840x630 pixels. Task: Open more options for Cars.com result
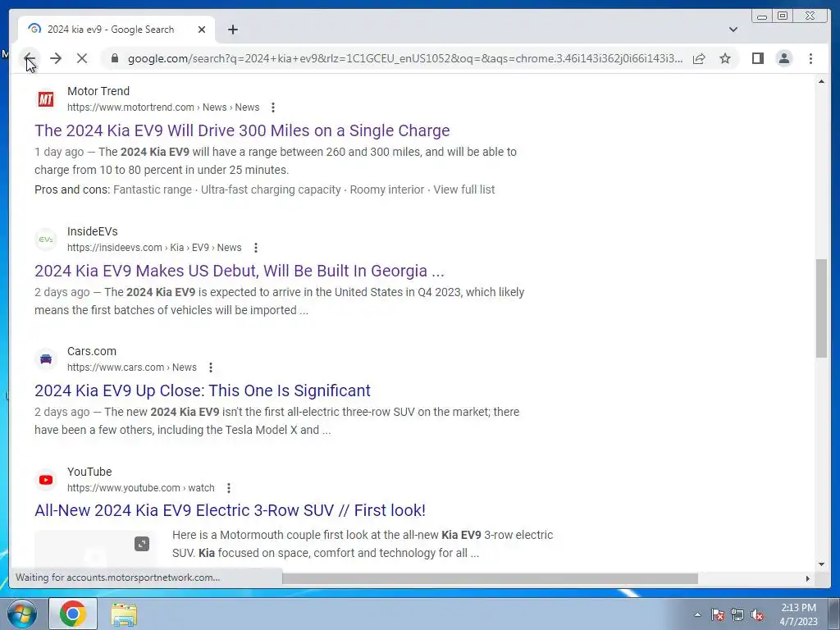(x=211, y=367)
